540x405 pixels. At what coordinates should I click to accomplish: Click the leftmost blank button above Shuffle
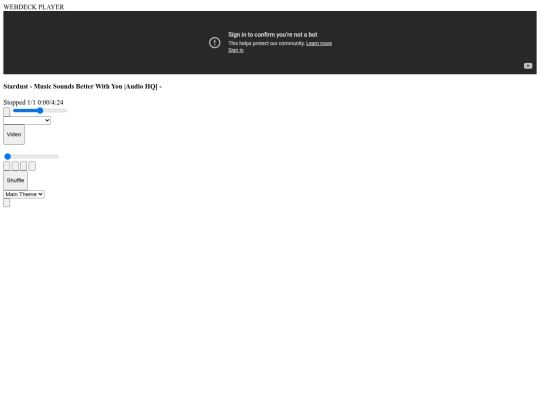pyautogui.click(x=7, y=166)
